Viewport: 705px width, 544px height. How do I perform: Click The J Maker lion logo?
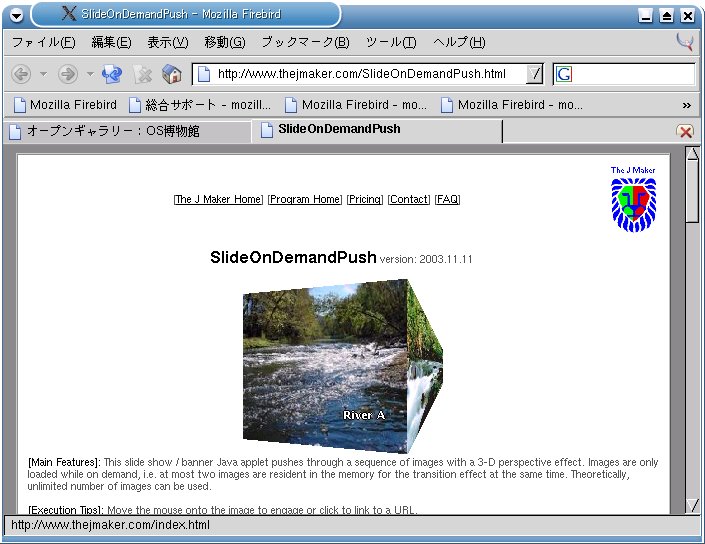point(634,199)
